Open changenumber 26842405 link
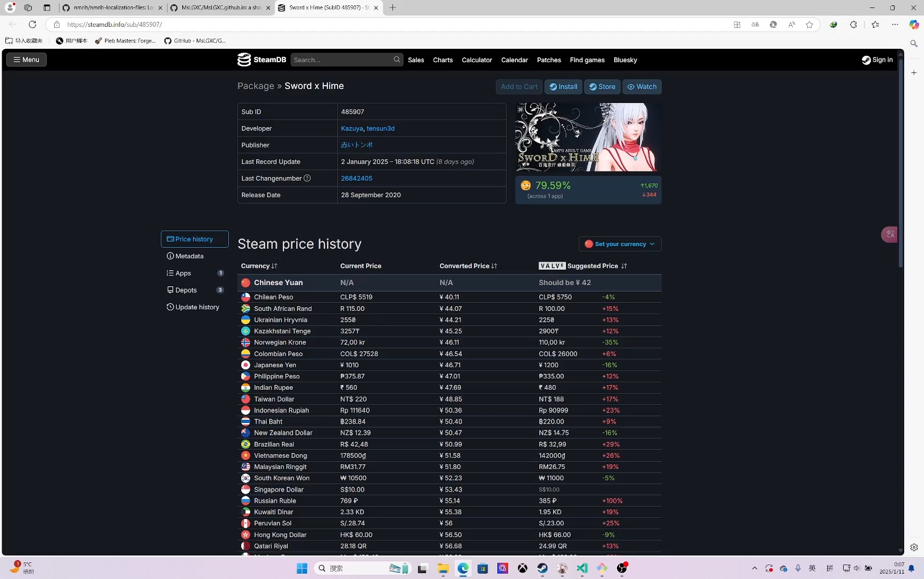924x579 pixels. click(x=356, y=179)
